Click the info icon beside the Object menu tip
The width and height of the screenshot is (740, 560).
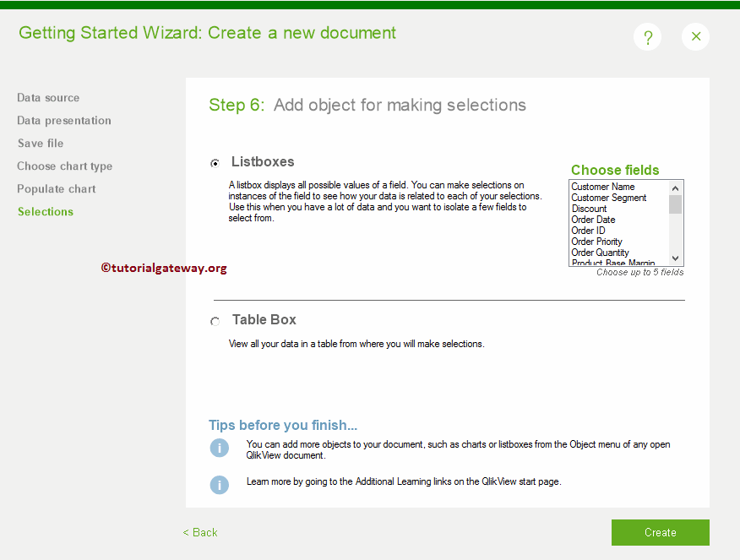[220, 448]
